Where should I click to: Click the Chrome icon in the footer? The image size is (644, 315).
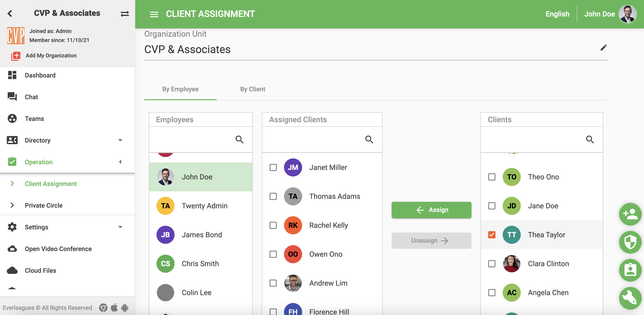pyautogui.click(x=103, y=308)
